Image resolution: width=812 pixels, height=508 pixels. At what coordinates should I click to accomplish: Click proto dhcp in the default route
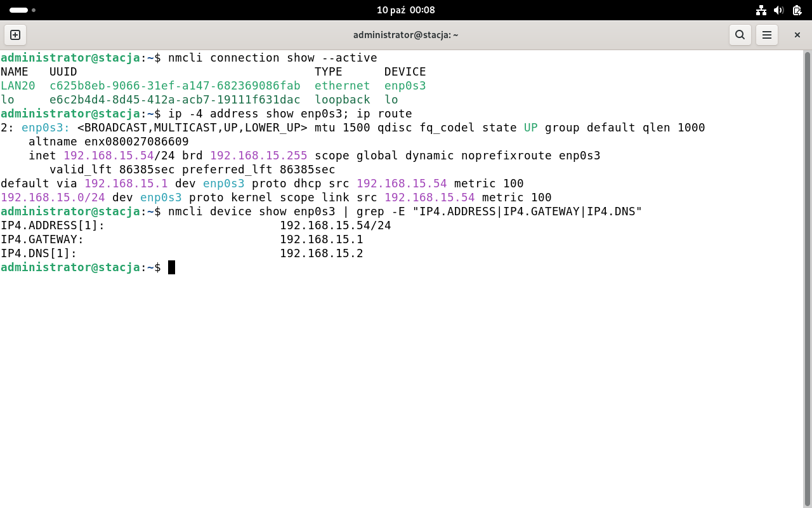point(287,184)
